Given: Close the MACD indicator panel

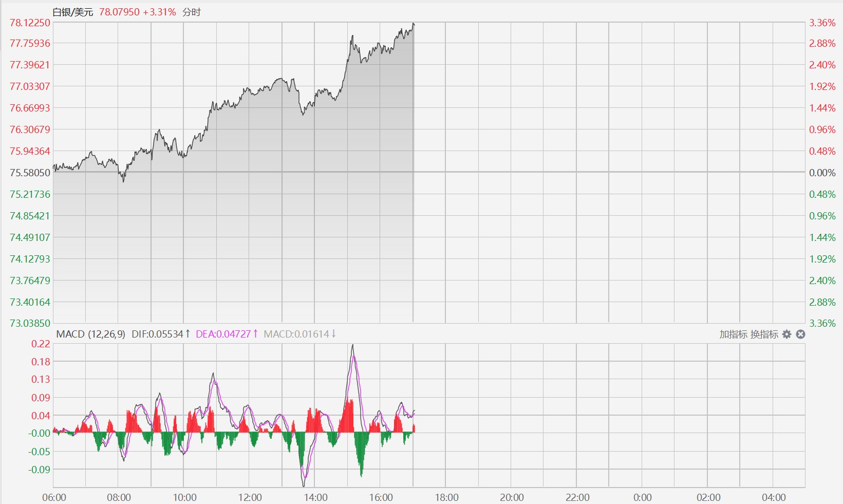Looking at the screenshot, I should [x=800, y=334].
